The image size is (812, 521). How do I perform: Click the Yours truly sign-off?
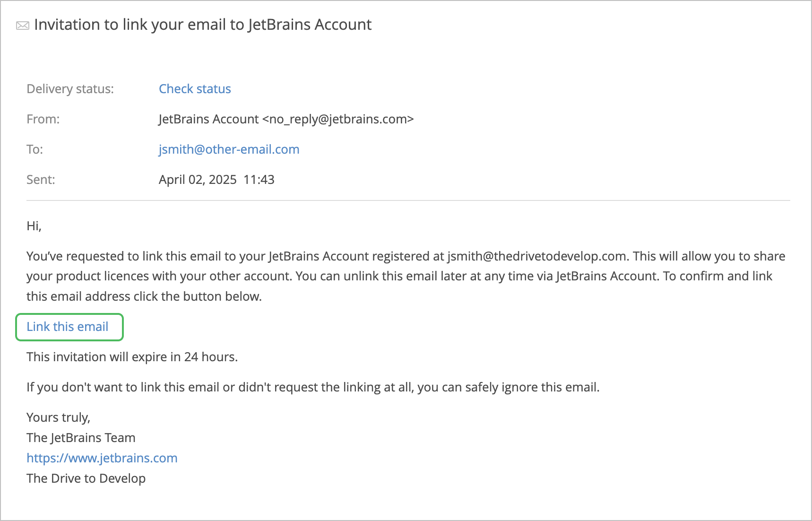(x=58, y=417)
